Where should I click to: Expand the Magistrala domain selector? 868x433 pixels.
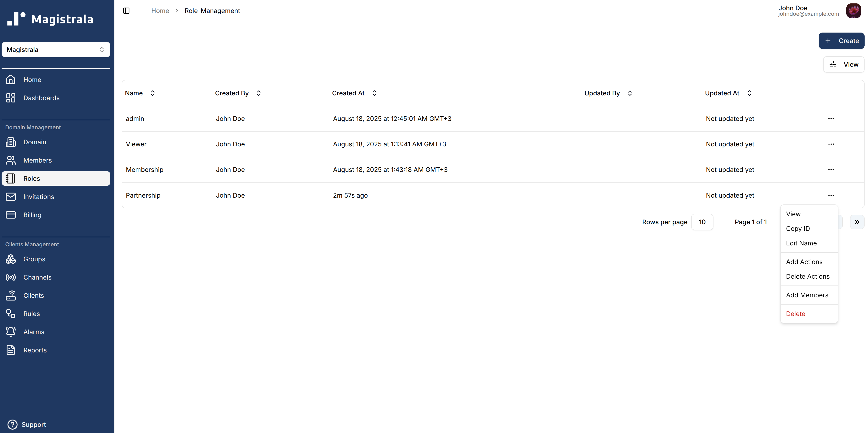coord(56,50)
